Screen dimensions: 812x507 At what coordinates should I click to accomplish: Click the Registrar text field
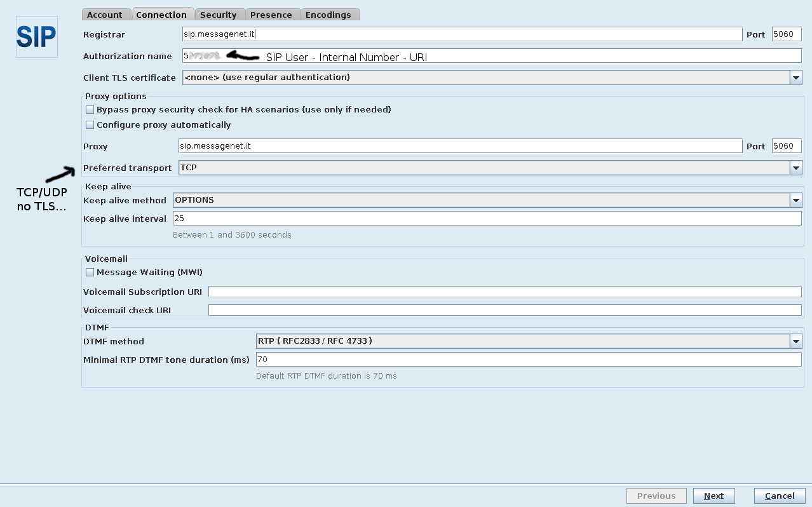point(461,34)
